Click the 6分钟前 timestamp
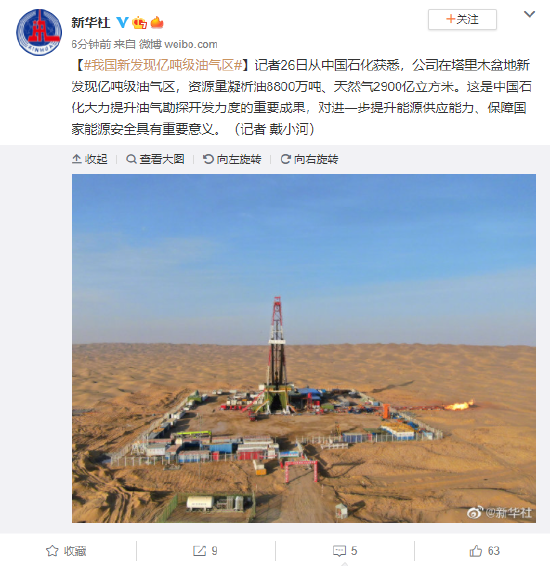 [91, 44]
